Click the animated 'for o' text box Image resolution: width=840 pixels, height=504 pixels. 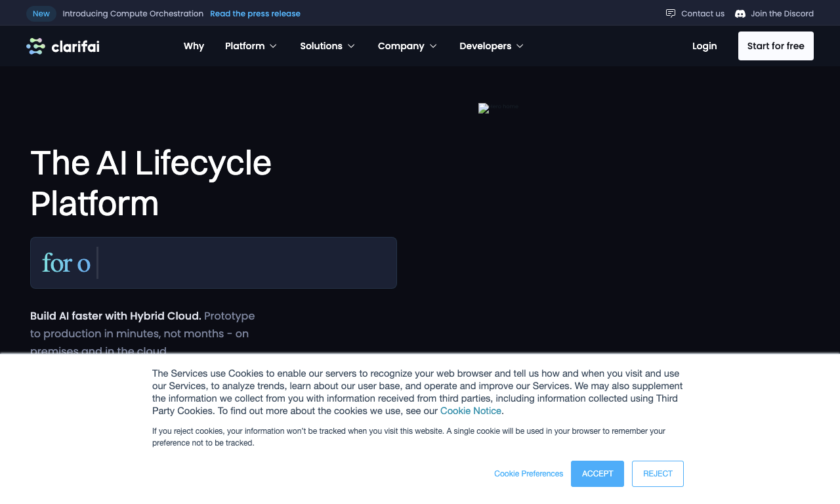(213, 262)
